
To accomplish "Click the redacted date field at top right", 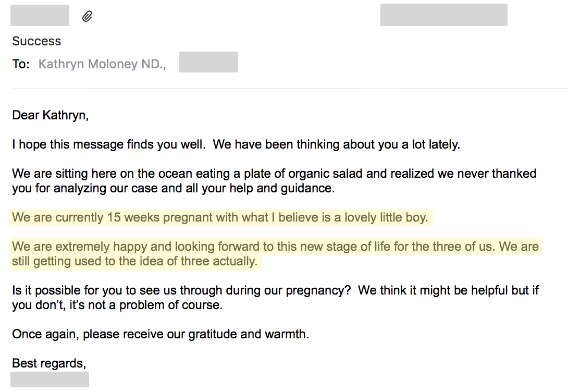I will pos(444,15).
